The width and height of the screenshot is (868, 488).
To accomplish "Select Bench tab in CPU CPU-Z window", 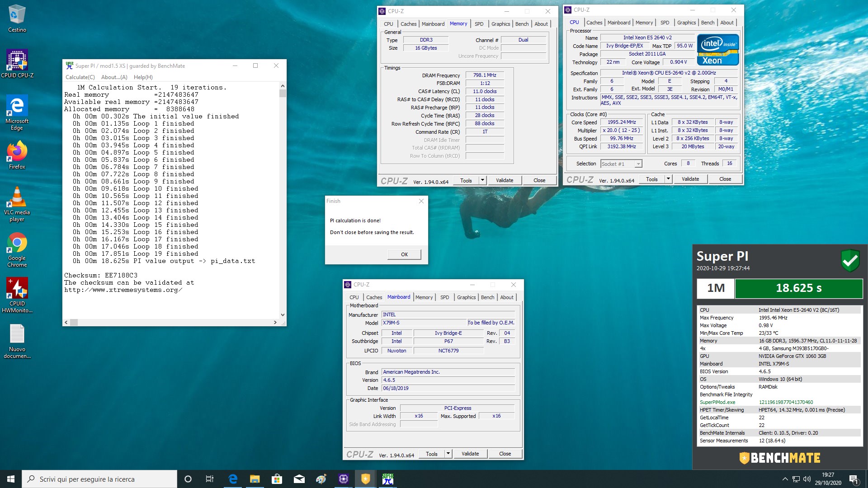I will [708, 23].
